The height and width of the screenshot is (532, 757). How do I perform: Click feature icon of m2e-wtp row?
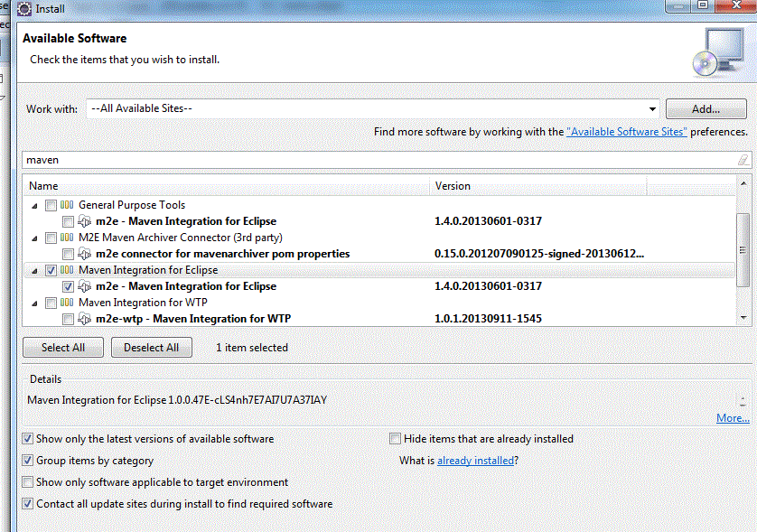click(x=85, y=319)
